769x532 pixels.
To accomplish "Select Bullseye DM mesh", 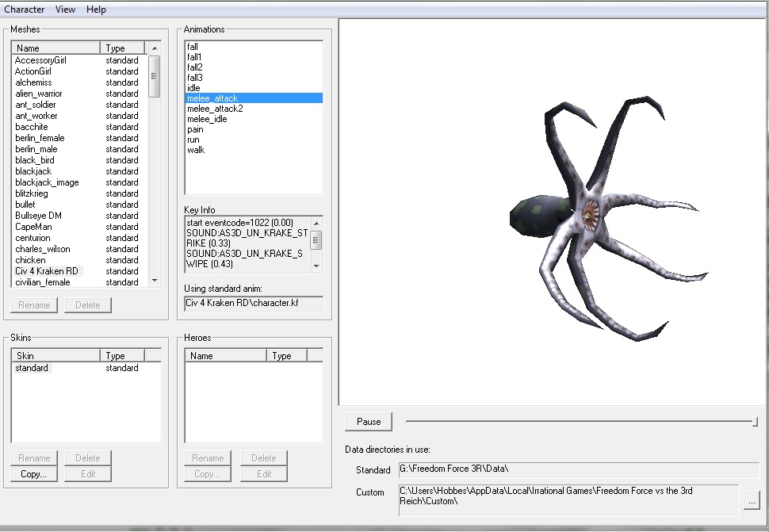I will coord(79,216).
